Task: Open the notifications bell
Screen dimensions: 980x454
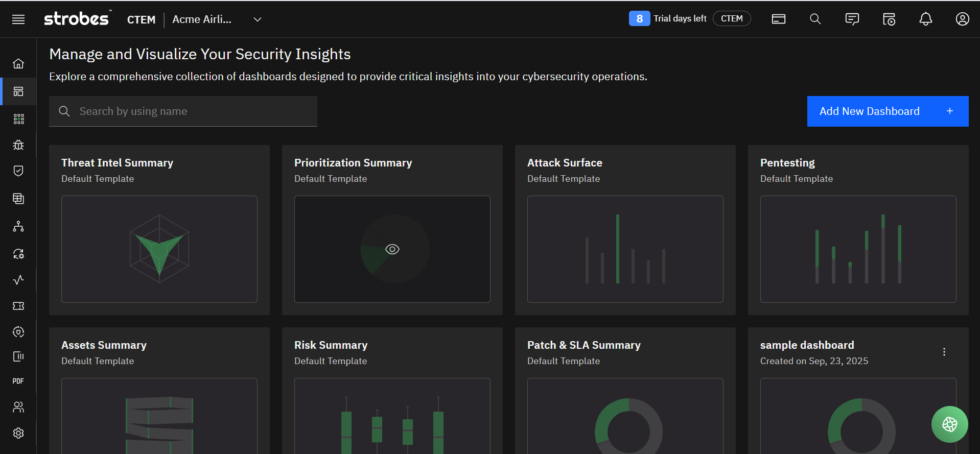Action: pos(925,19)
